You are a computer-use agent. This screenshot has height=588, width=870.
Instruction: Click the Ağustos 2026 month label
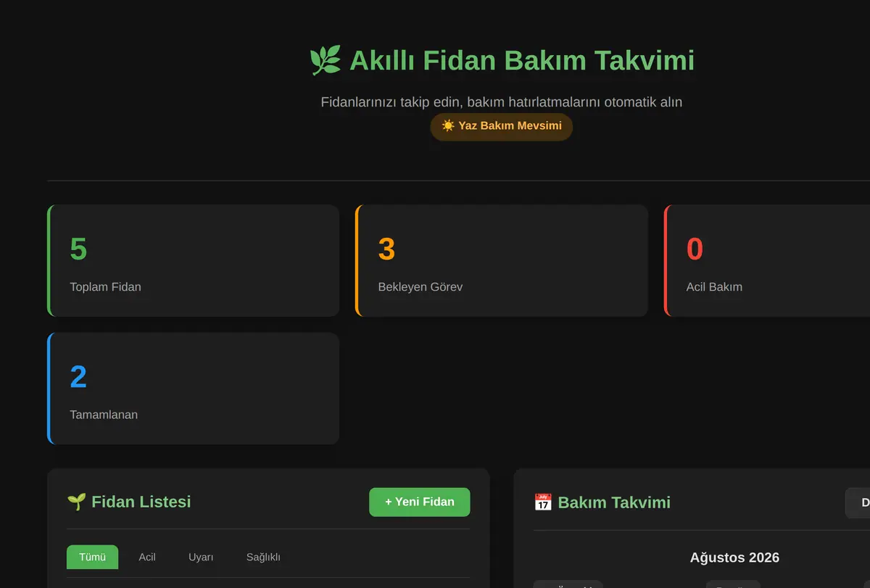(x=734, y=558)
